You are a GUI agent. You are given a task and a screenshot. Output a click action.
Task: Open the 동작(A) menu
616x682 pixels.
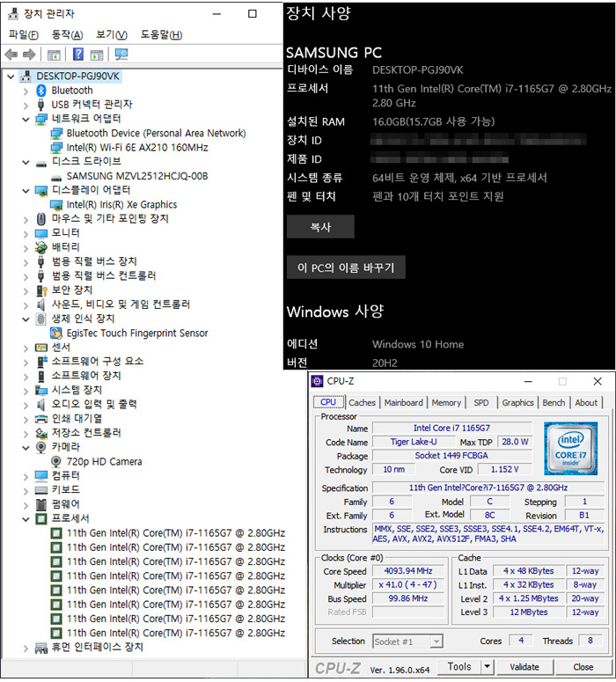click(67, 34)
